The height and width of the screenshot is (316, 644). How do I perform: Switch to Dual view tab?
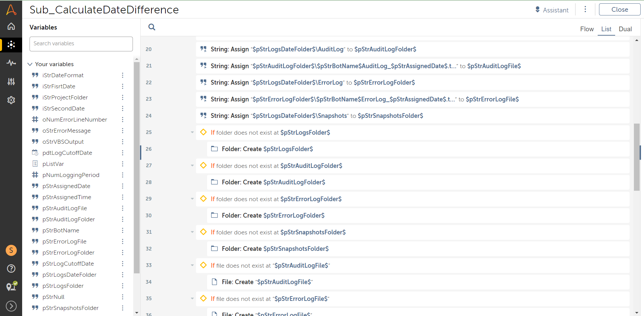click(x=625, y=29)
